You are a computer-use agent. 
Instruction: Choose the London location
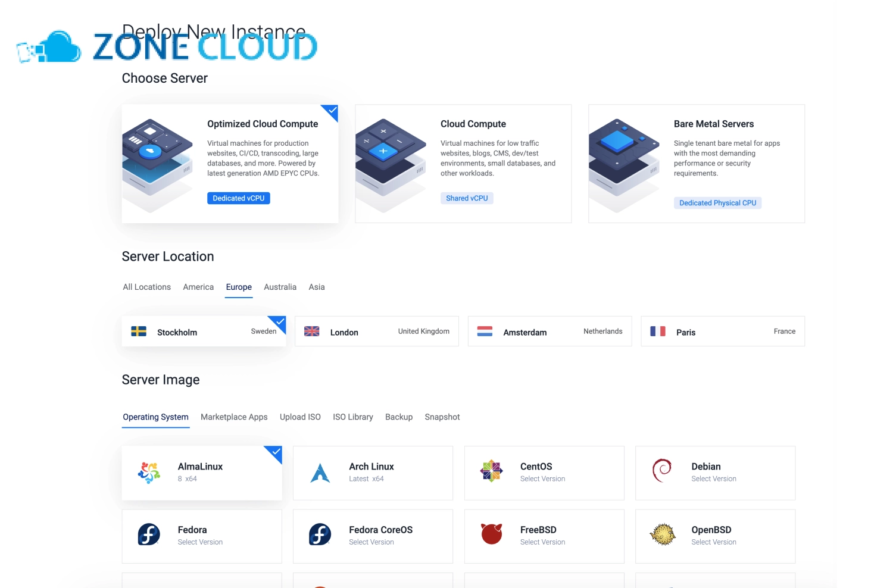[377, 331]
